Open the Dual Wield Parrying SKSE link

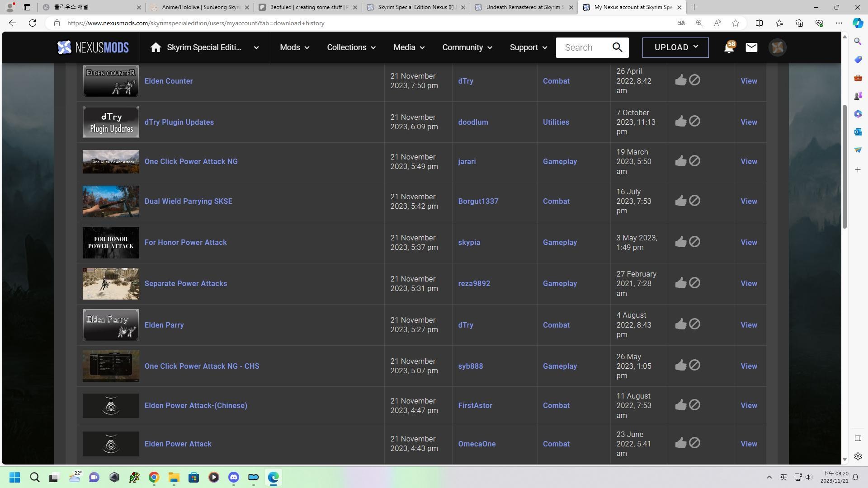tap(188, 202)
